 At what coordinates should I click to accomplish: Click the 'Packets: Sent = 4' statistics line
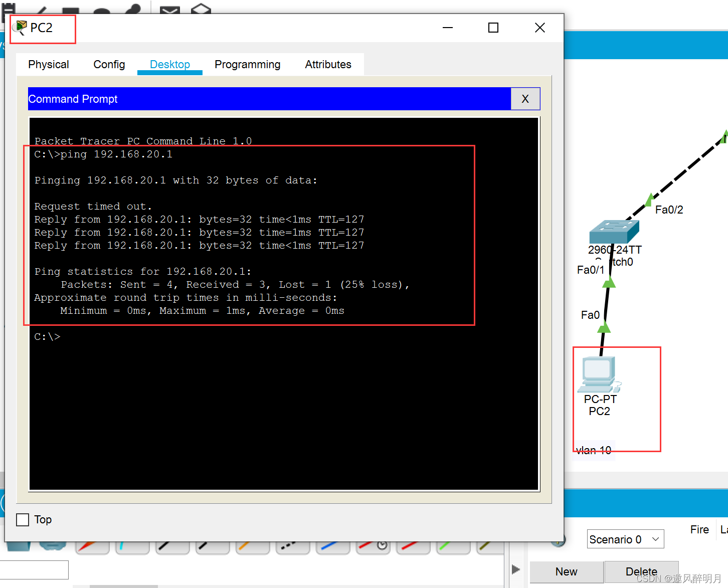coord(235,285)
